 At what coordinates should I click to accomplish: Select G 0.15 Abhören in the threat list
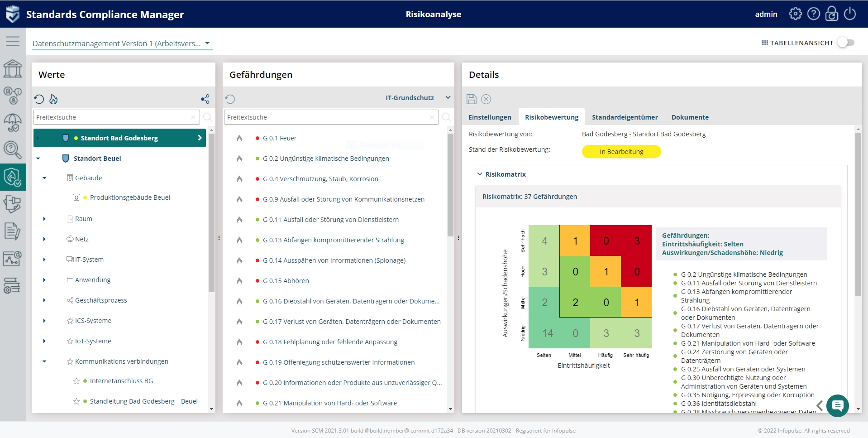tap(286, 281)
